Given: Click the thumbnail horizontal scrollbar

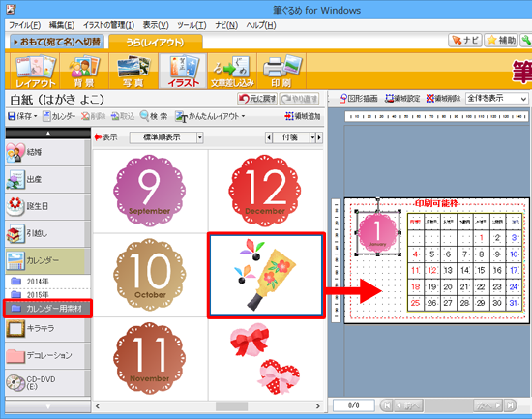Looking at the screenshot, I should tap(208, 406).
